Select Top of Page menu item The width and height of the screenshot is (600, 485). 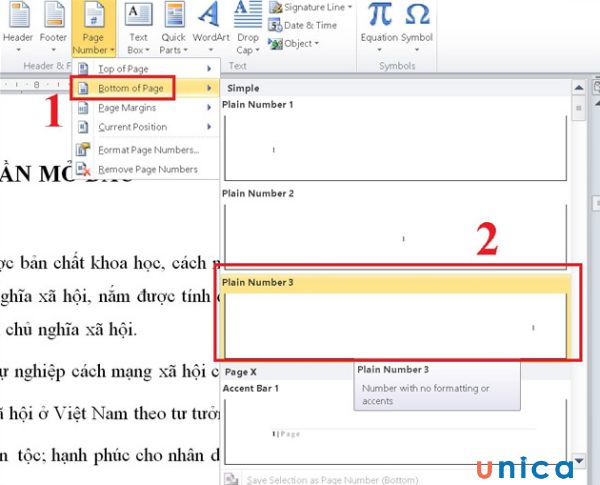coord(146,69)
